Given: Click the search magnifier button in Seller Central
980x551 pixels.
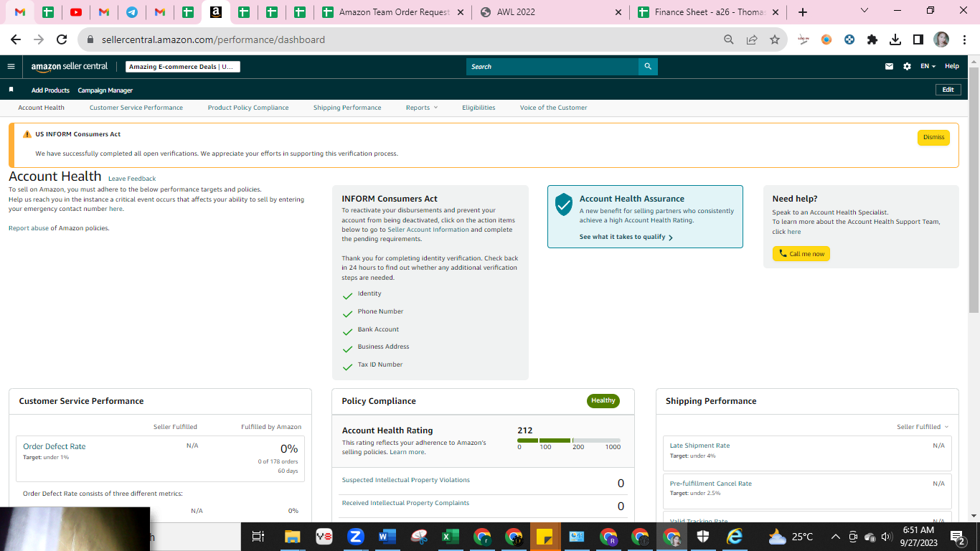Looking at the screenshot, I should (648, 67).
